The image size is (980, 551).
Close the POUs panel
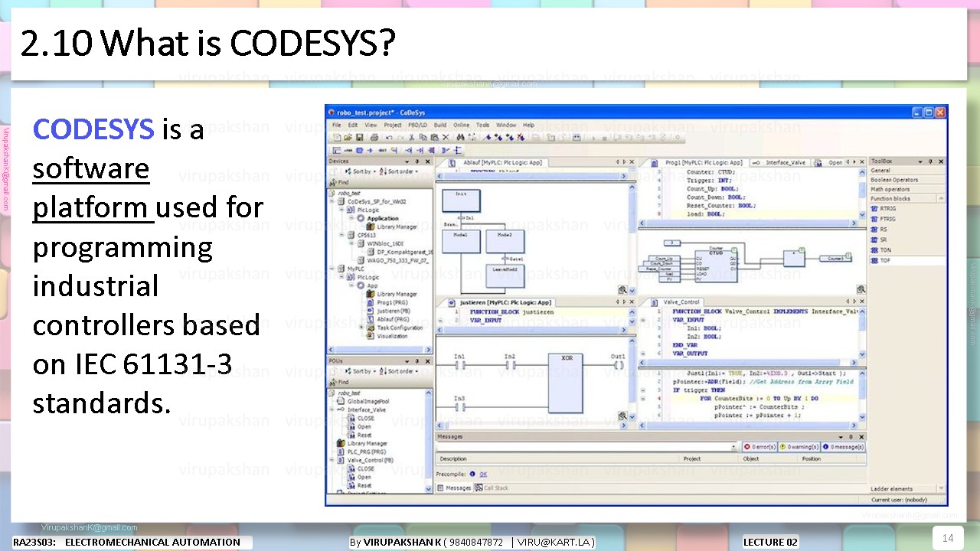tap(428, 360)
